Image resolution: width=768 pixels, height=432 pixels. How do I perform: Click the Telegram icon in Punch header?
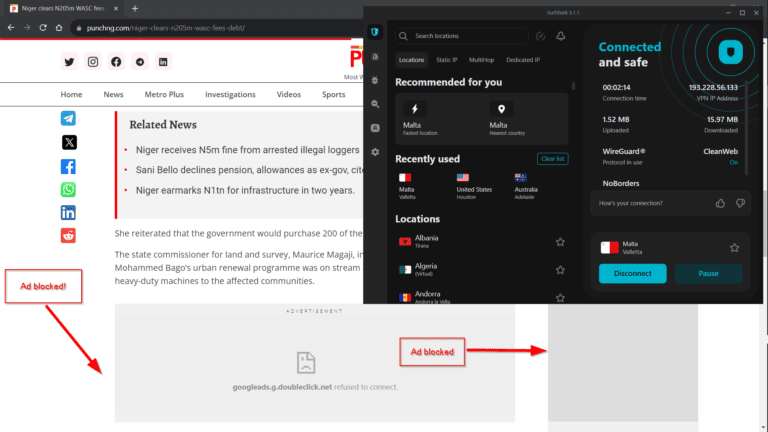140,62
